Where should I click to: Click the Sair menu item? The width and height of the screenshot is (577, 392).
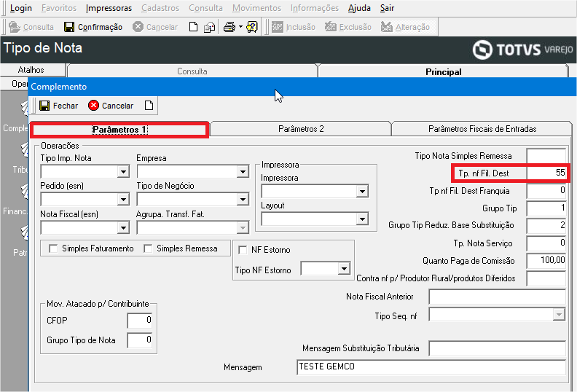click(x=387, y=8)
